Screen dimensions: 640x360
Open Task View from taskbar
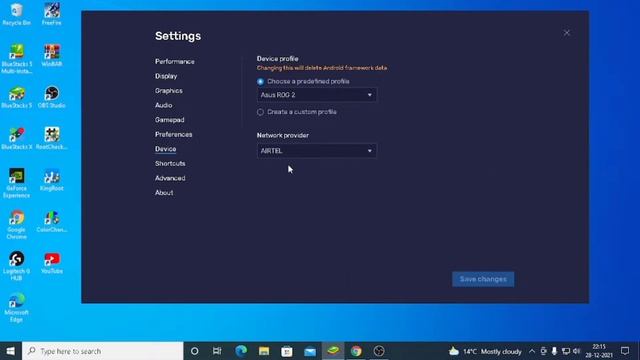217,351
